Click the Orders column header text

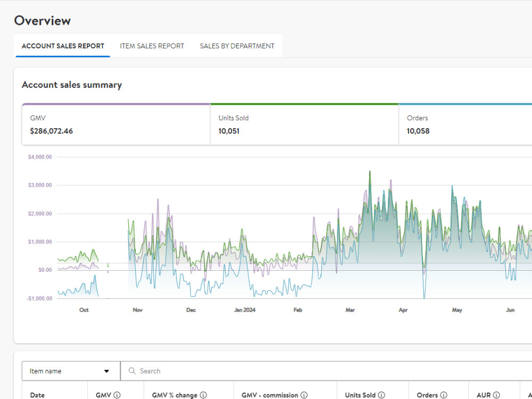click(x=427, y=395)
